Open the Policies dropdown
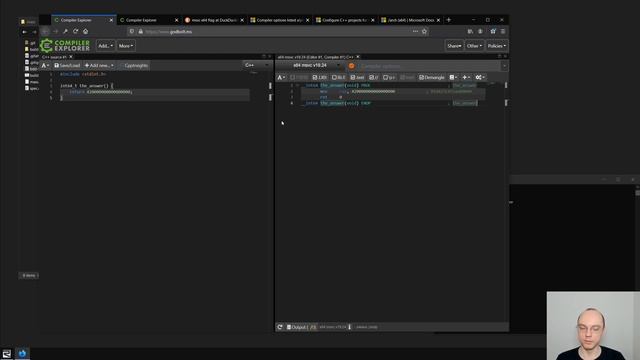 [497, 46]
